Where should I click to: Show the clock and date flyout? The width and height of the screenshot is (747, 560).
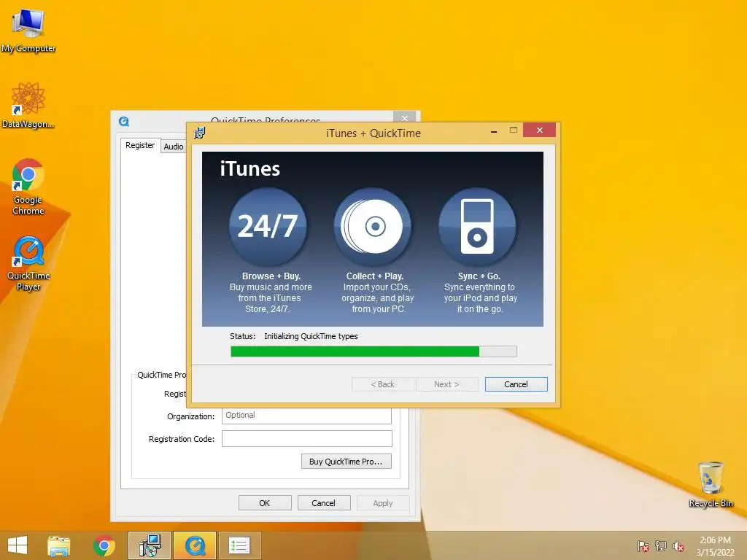click(715, 546)
